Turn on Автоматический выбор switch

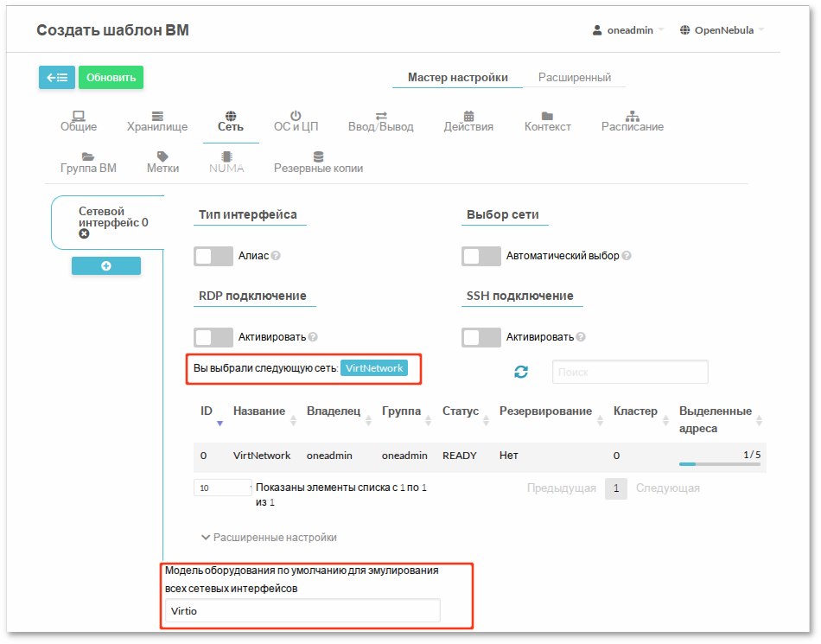[481, 256]
